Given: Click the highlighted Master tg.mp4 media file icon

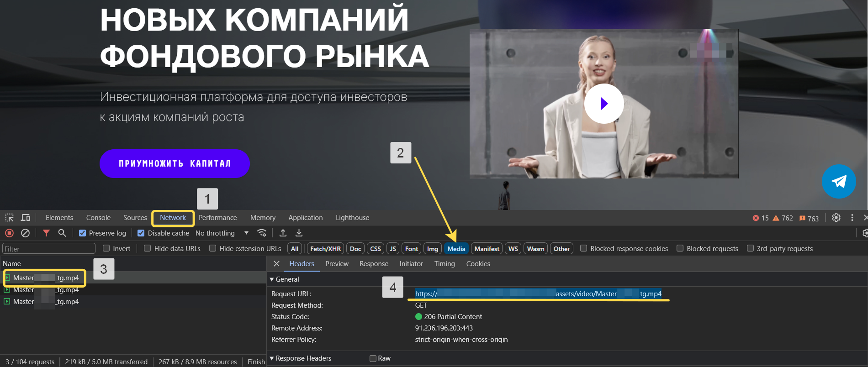Looking at the screenshot, I should click(x=7, y=278).
